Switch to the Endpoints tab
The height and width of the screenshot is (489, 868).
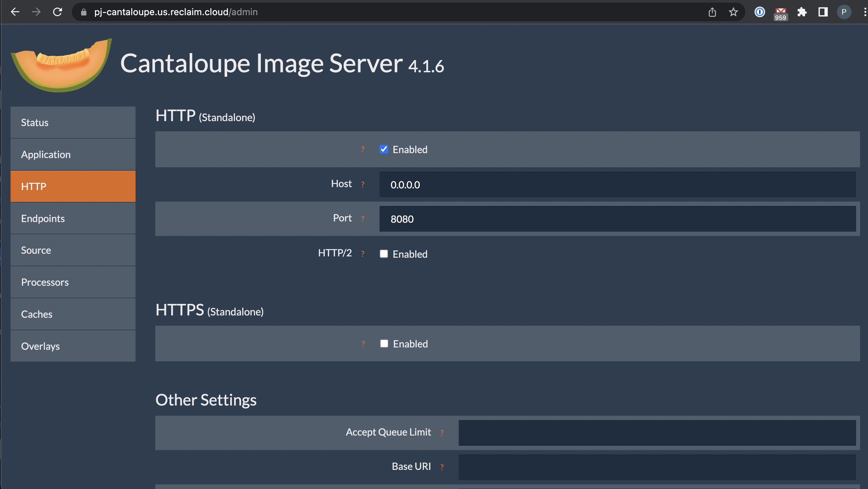pyautogui.click(x=73, y=218)
